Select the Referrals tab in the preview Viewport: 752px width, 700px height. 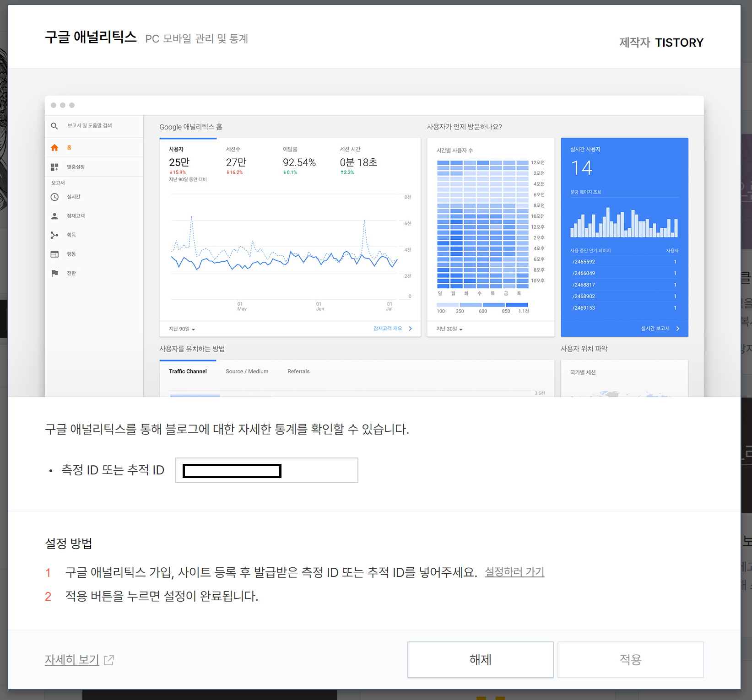pos(298,372)
